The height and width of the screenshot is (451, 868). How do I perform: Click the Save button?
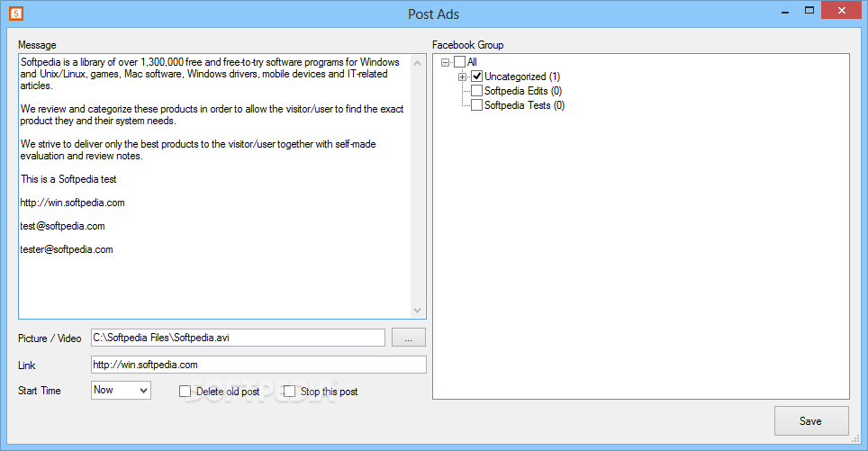click(811, 421)
